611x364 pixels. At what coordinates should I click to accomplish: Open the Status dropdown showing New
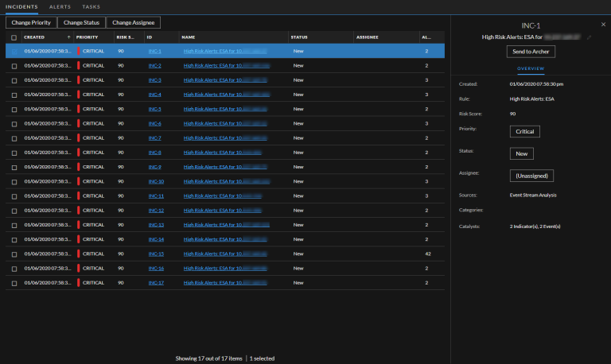521,153
